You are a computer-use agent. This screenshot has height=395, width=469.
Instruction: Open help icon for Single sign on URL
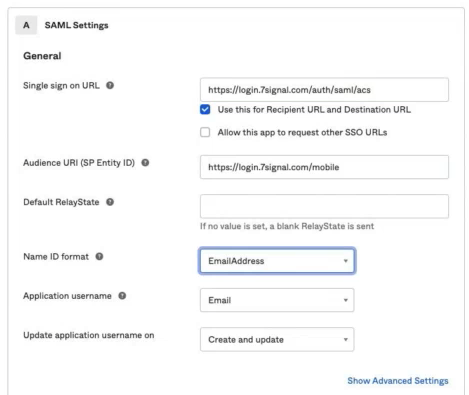(x=110, y=85)
